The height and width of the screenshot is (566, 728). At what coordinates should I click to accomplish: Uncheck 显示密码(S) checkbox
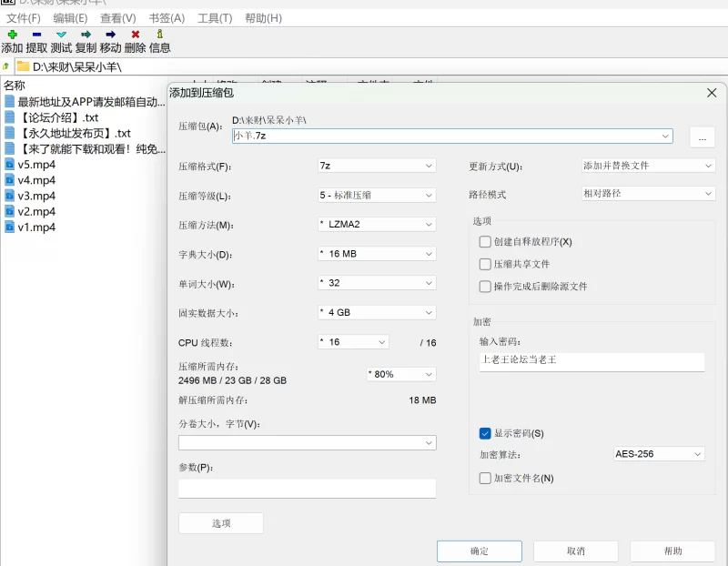click(485, 433)
